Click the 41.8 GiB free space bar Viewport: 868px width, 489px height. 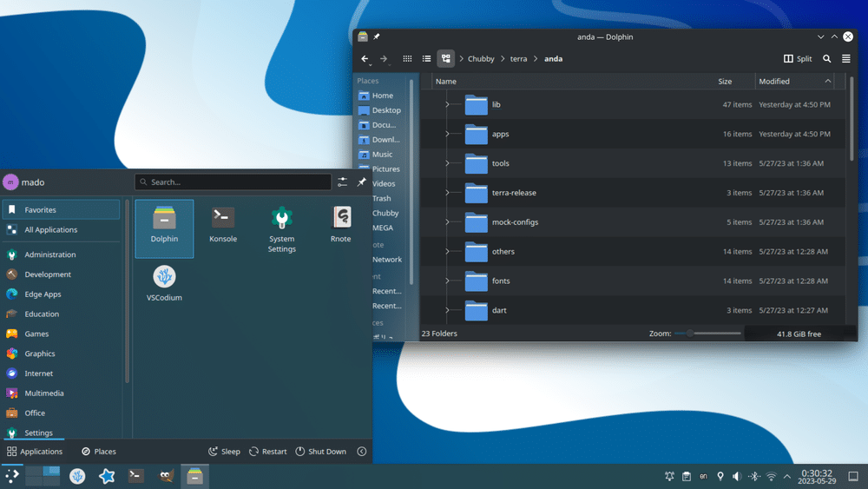click(x=799, y=334)
